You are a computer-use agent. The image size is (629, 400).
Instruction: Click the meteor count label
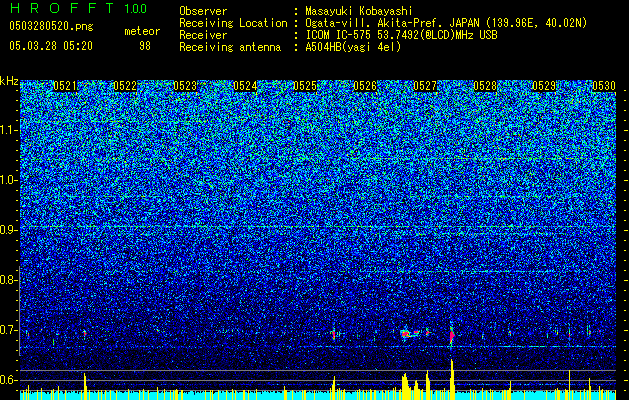[142, 31]
